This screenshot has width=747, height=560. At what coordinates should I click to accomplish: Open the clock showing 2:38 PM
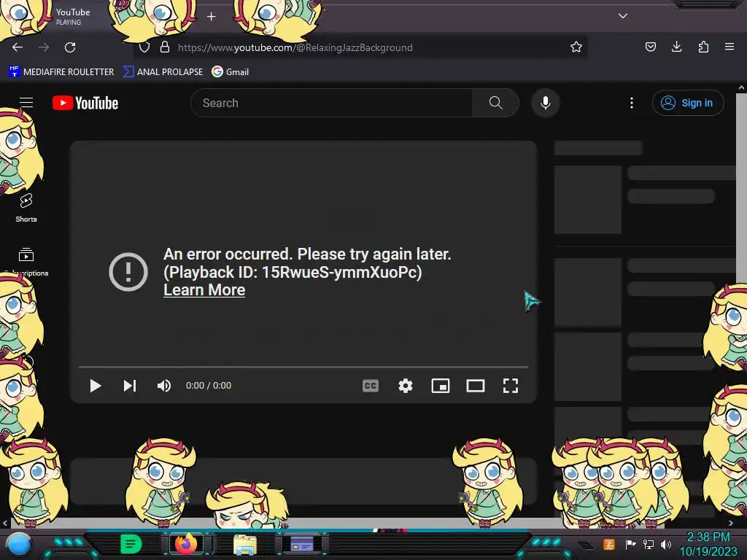click(x=708, y=544)
